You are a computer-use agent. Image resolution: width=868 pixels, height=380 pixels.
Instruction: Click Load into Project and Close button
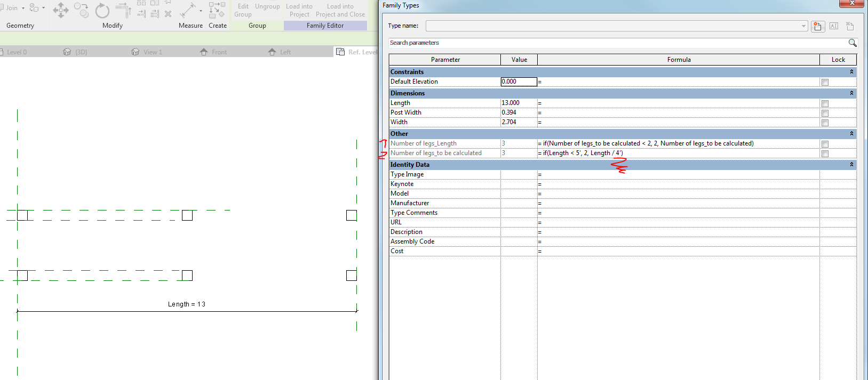coord(340,10)
